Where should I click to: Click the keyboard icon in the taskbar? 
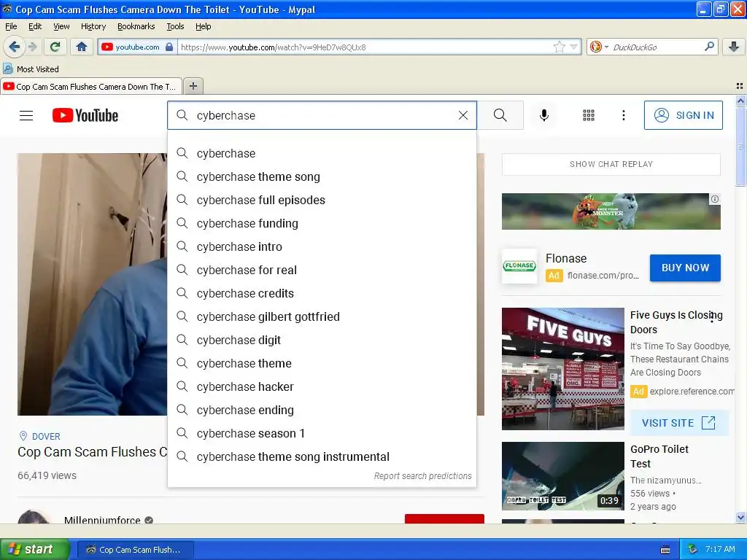(665, 550)
